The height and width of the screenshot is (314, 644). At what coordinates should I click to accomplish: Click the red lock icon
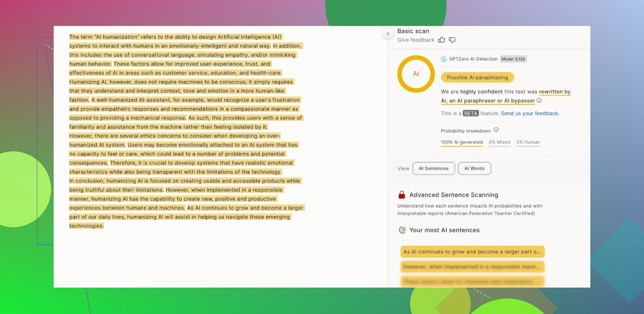tap(402, 195)
